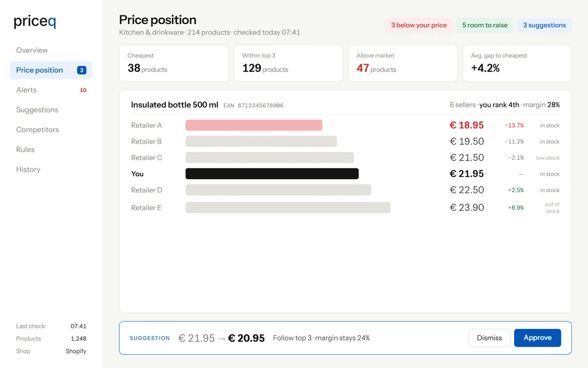Image resolution: width=588 pixels, height=368 pixels.
Task: Click the Products count 1,248
Action: (x=79, y=339)
